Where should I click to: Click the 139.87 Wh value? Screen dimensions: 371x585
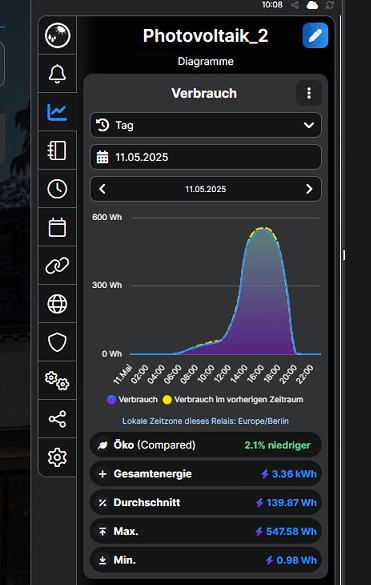[x=292, y=503]
